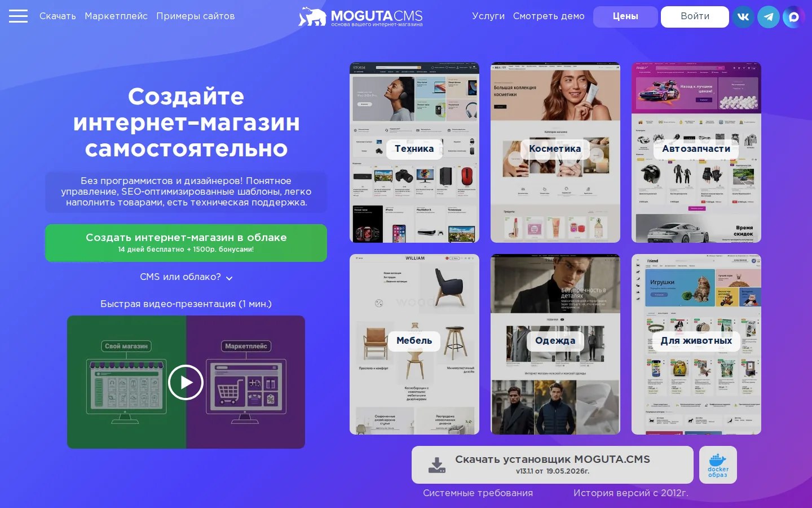The width and height of the screenshot is (812, 508).
Task: Expand the 'CMS или облако?' chevron
Action: click(229, 278)
